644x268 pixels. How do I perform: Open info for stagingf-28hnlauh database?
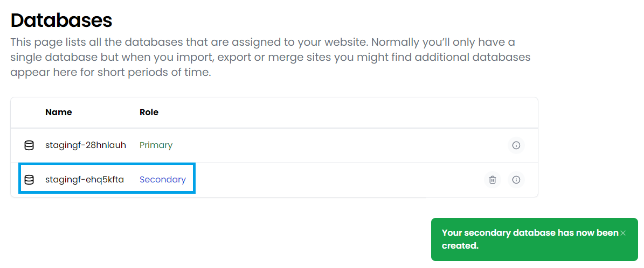(516, 145)
